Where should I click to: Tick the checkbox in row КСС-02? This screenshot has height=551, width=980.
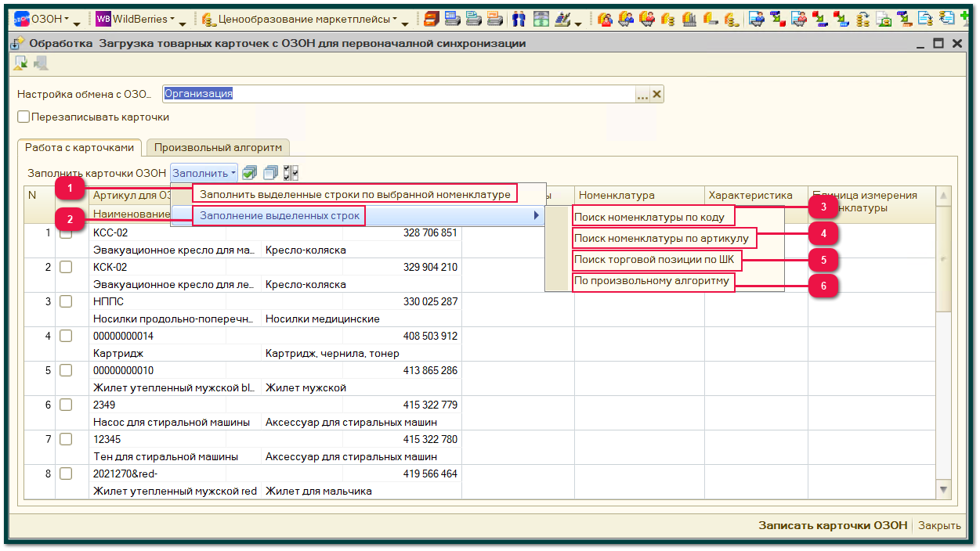point(67,232)
